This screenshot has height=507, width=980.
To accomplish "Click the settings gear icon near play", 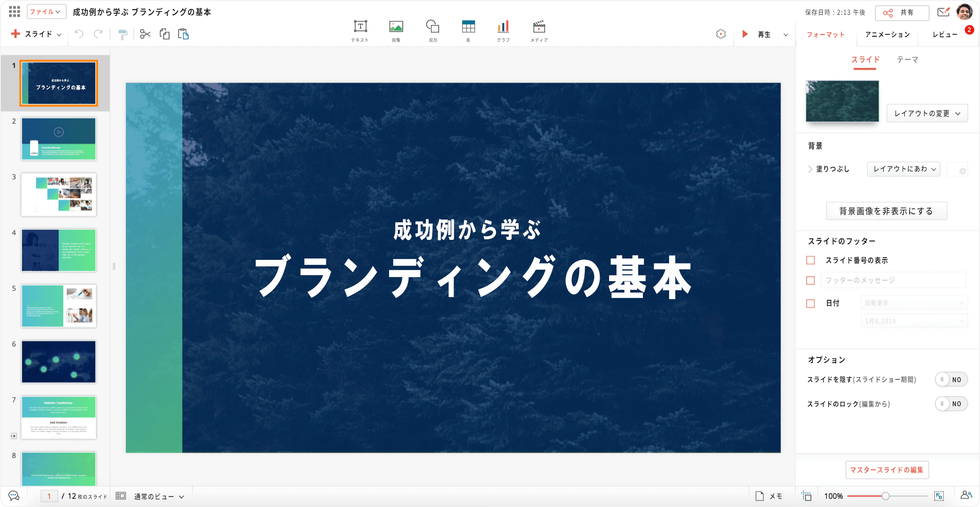I will [x=721, y=34].
